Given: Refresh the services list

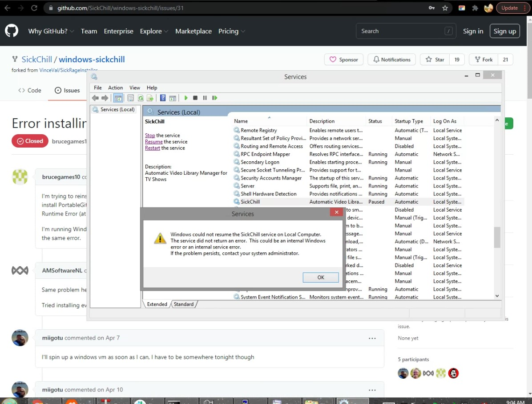Looking at the screenshot, I should (141, 98).
